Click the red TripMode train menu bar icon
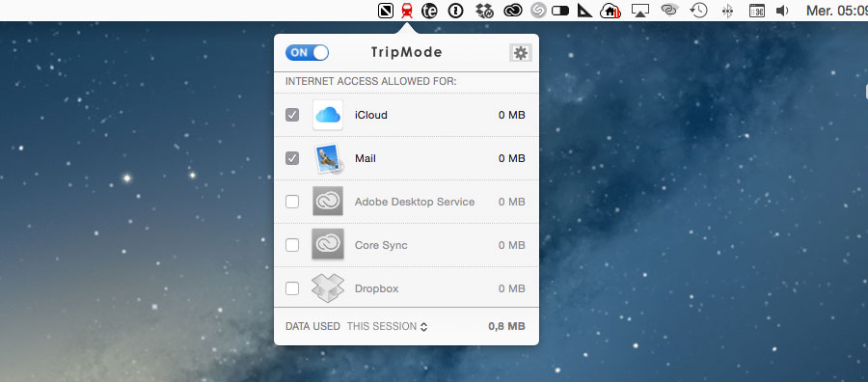Screen dimensions: 868x382 (407, 11)
